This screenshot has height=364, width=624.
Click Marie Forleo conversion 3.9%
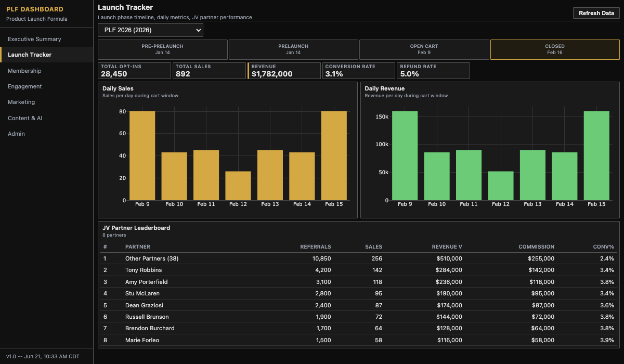(607, 340)
